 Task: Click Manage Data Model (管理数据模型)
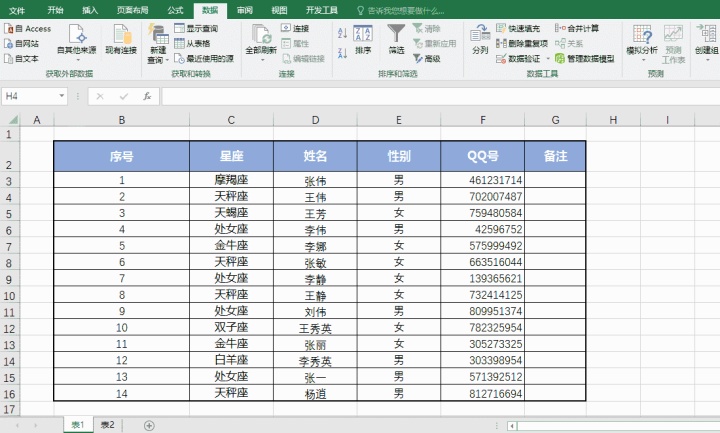point(584,58)
